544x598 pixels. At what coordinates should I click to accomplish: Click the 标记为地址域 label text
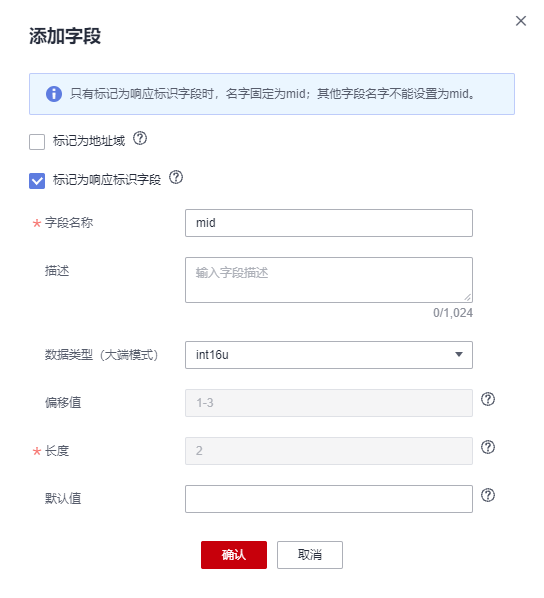[x=89, y=141]
